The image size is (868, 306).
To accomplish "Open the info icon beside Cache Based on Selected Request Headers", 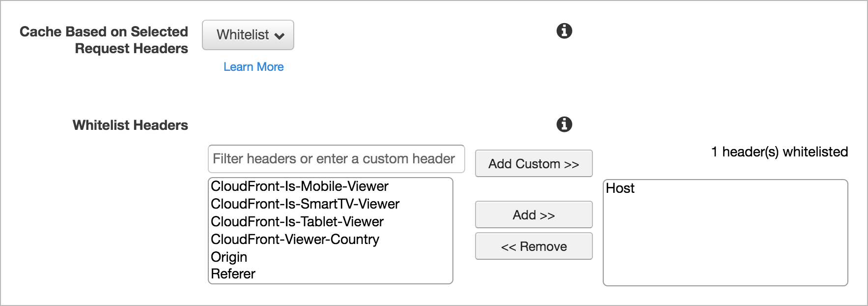I will pyautogui.click(x=564, y=31).
